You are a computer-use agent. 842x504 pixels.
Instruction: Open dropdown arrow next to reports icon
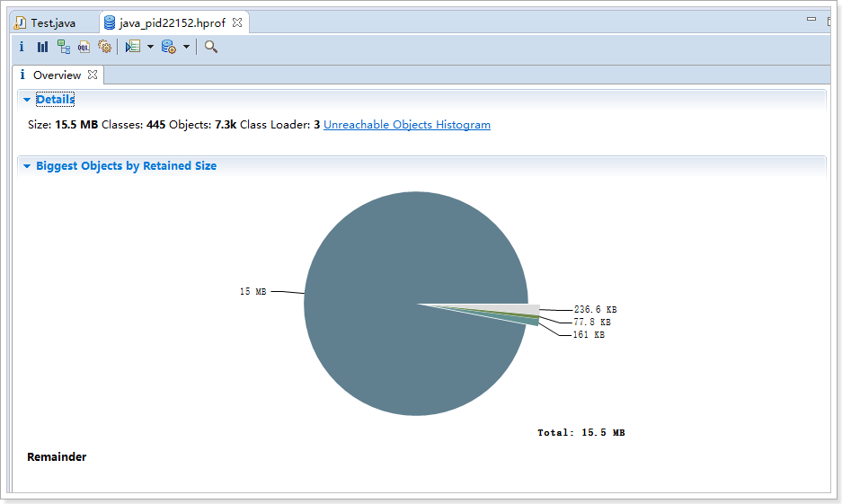[150, 47]
